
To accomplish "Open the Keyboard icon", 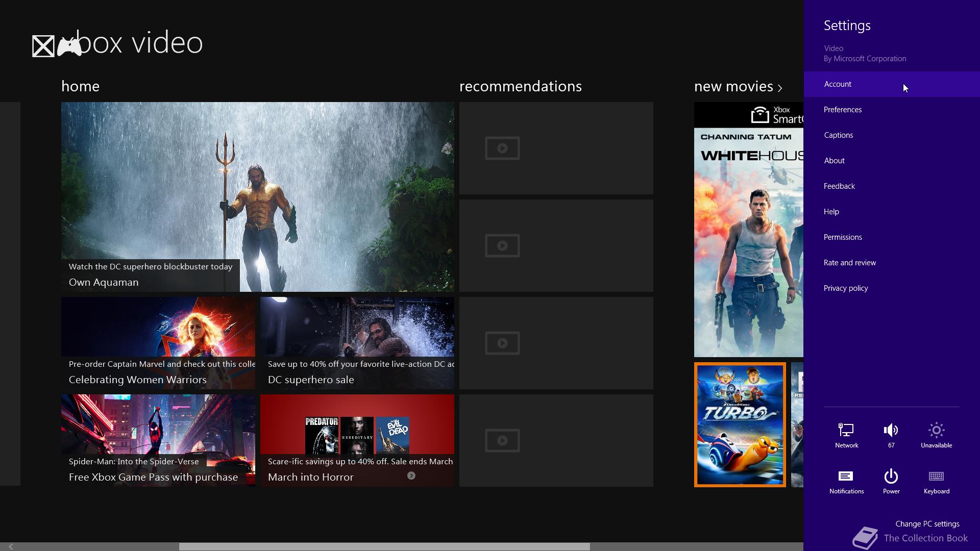I will 936,476.
